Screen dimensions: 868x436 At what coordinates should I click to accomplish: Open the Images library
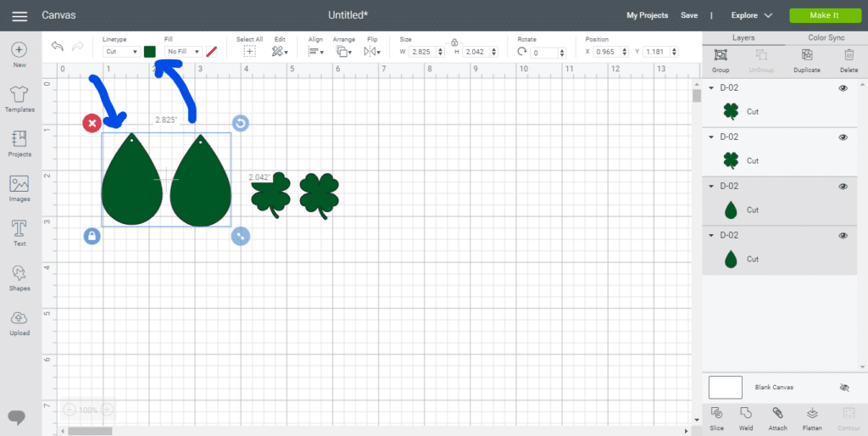click(19, 187)
